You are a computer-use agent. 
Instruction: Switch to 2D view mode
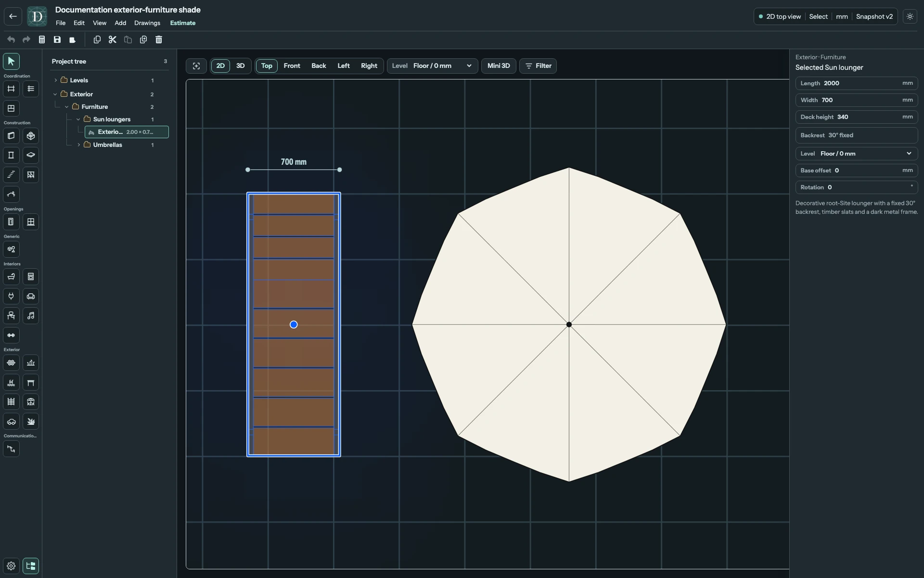pyautogui.click(x=220, y=66)
